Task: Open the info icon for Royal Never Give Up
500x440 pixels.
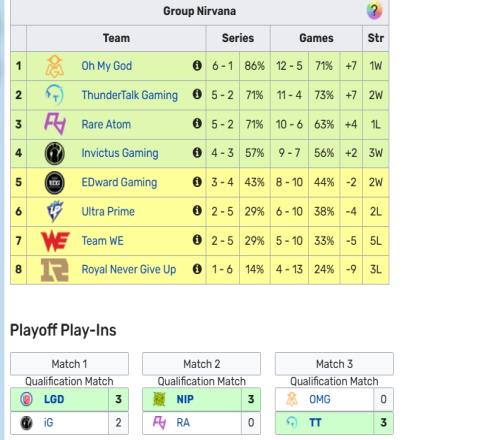Action: 197,269
